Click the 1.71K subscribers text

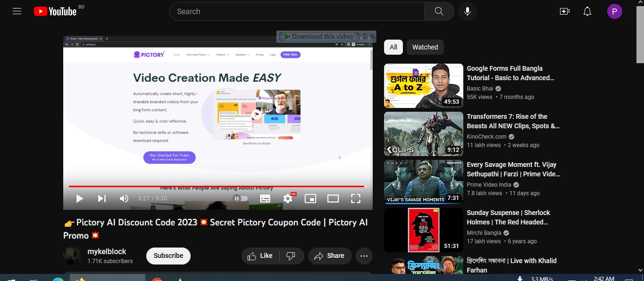[x=110, y=261]
